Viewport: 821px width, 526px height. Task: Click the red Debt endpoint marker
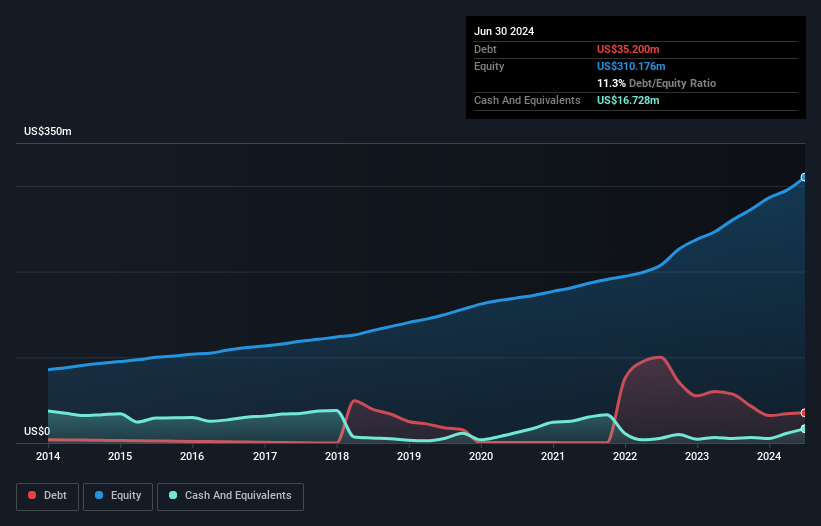click(804, 413)
